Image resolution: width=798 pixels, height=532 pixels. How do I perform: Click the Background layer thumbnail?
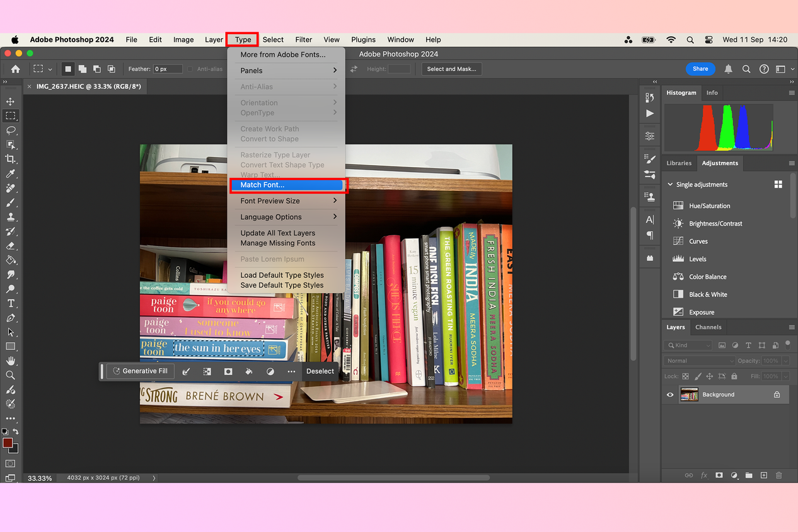pyautogui.click(x=689, y=395)
